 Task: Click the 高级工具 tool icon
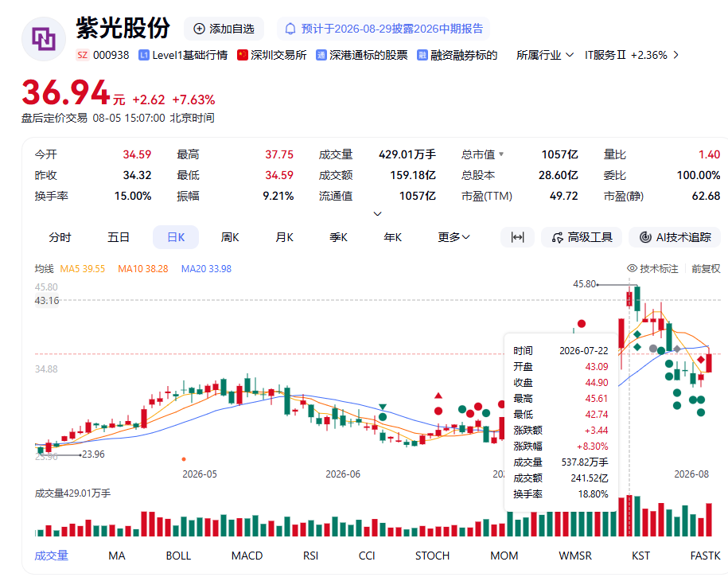558,237
